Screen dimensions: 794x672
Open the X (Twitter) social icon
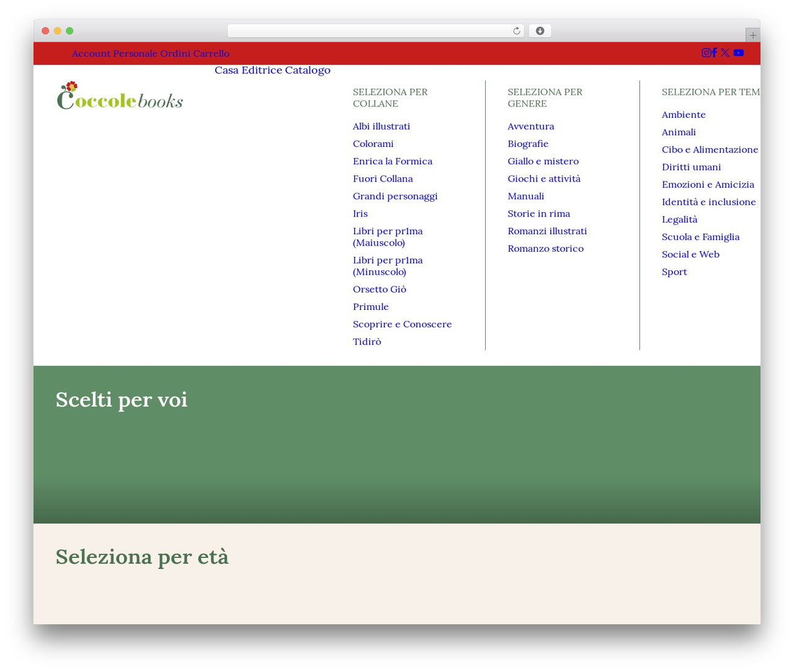coord(725,53)
